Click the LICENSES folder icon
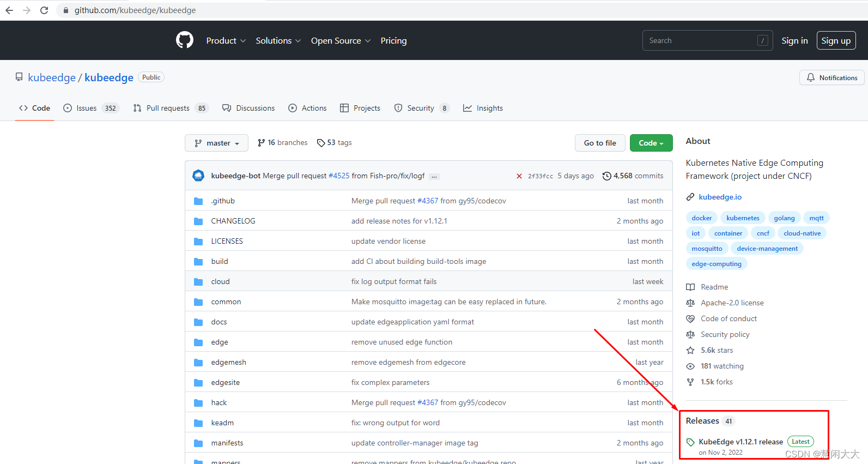 (198, 242)
